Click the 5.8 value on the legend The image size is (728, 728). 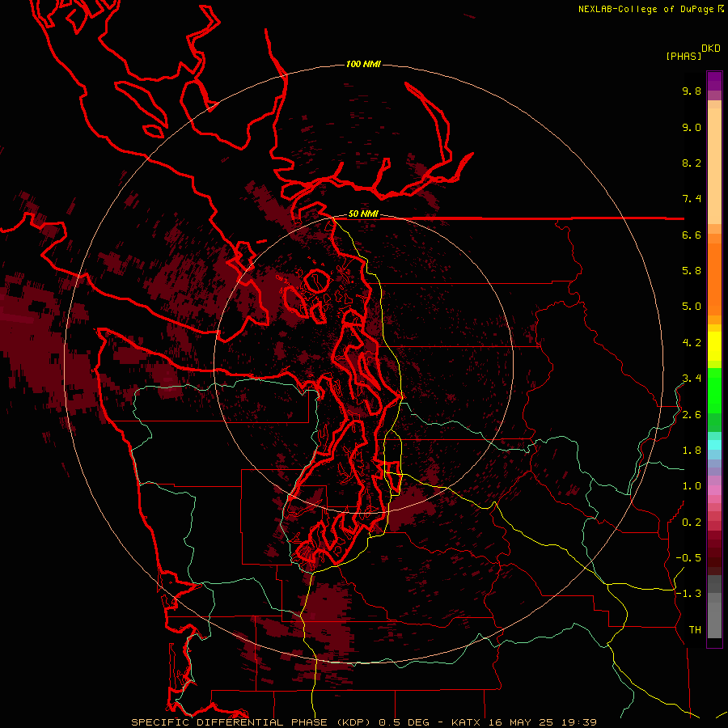[x=692, y=271]
